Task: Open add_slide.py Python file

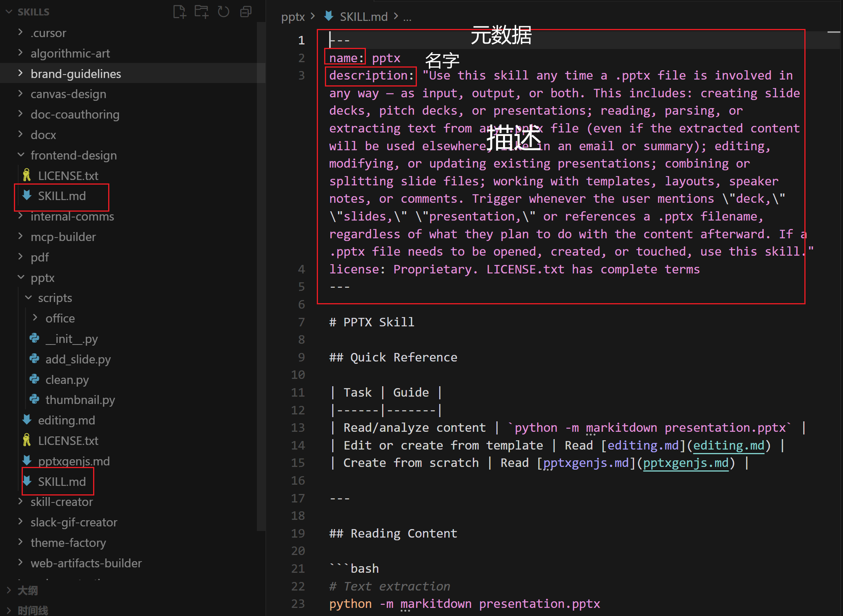Action: 78,359
